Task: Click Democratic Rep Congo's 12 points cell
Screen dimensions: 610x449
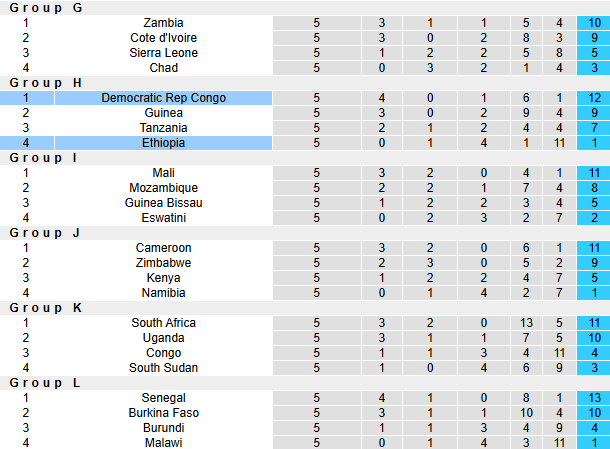Action: pyautogui.click(x=594, y=98)
